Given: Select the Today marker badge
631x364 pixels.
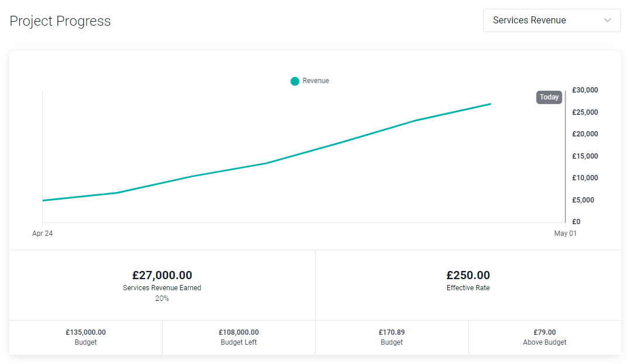Looking at the screenshot, I should pyautogui.click(x=549, y=97).
